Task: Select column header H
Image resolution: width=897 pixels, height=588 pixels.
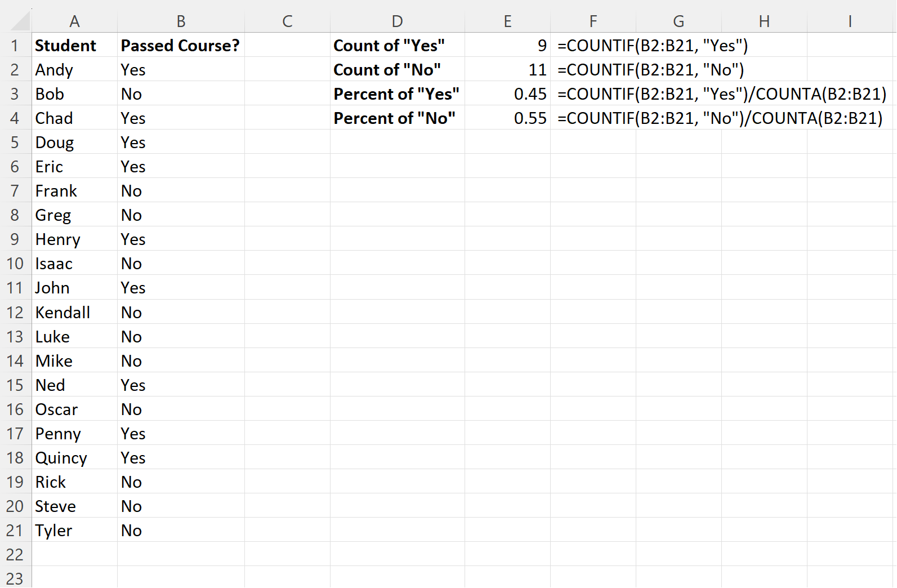Action: click(764, 21)
